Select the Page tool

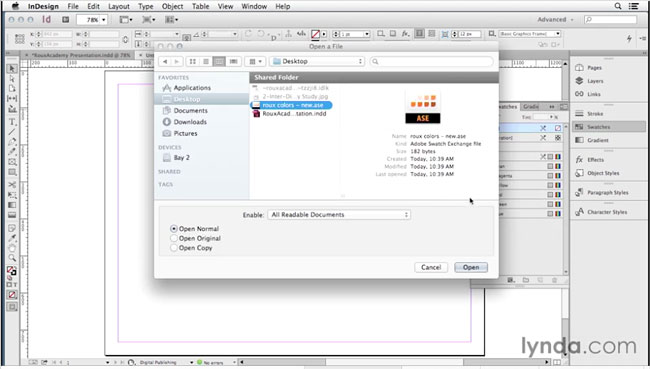coord(12,88)
